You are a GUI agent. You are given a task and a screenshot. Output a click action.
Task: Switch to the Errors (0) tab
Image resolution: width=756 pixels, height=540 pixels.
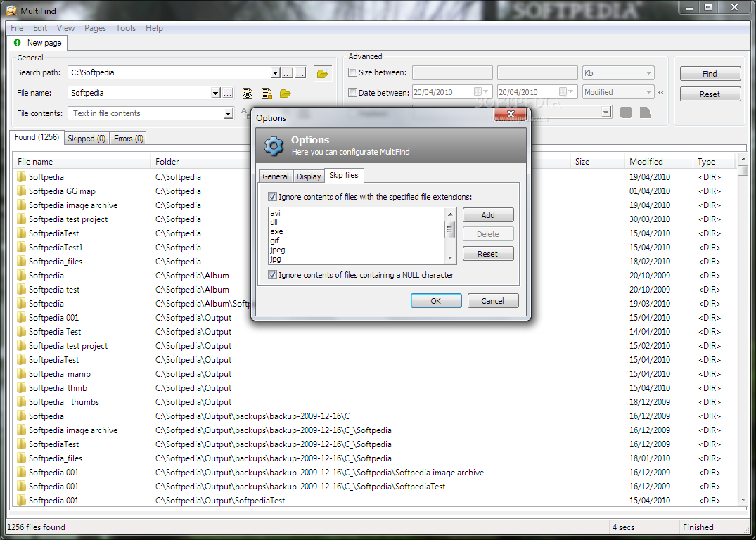(x=128, y=139)
